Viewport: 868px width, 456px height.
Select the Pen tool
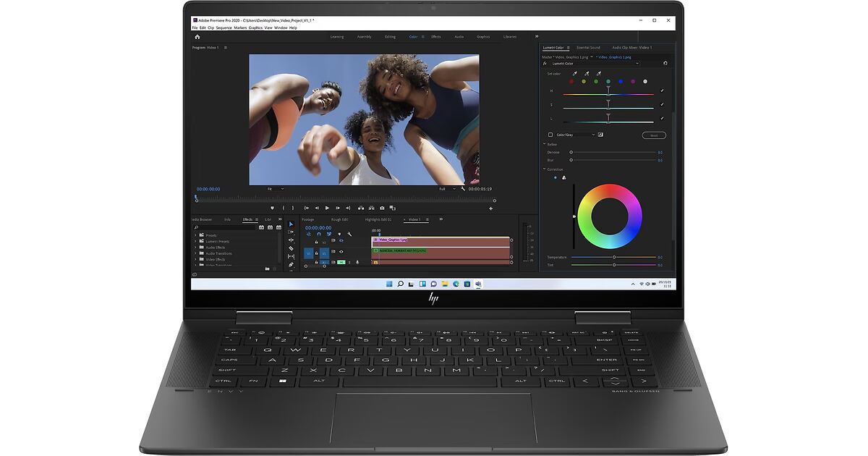291,264
